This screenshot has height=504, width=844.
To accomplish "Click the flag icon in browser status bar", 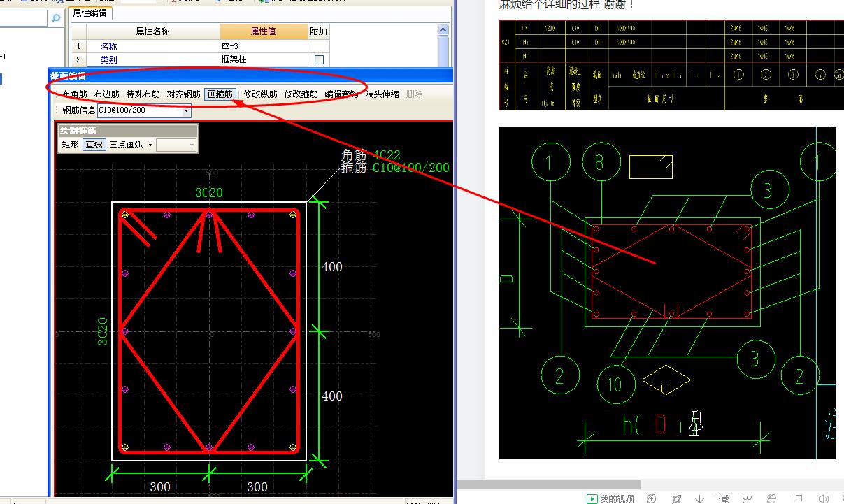I will pyautogui.click(x=747, y=498).
